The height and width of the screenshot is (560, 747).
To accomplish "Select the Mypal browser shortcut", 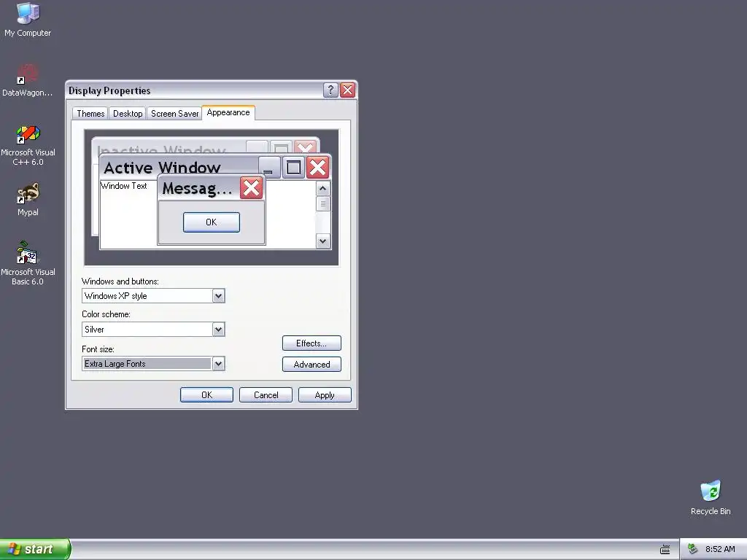I will click(28, 200).
